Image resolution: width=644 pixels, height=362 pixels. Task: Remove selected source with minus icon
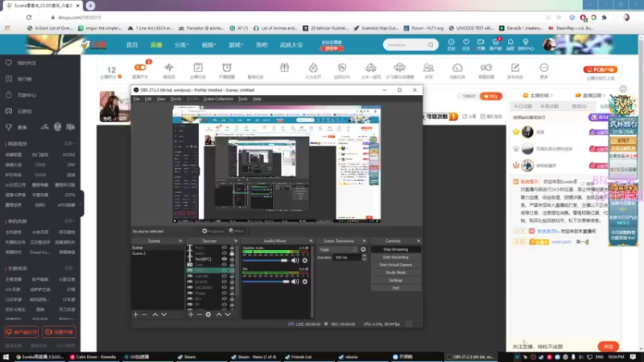coord(199,315)
